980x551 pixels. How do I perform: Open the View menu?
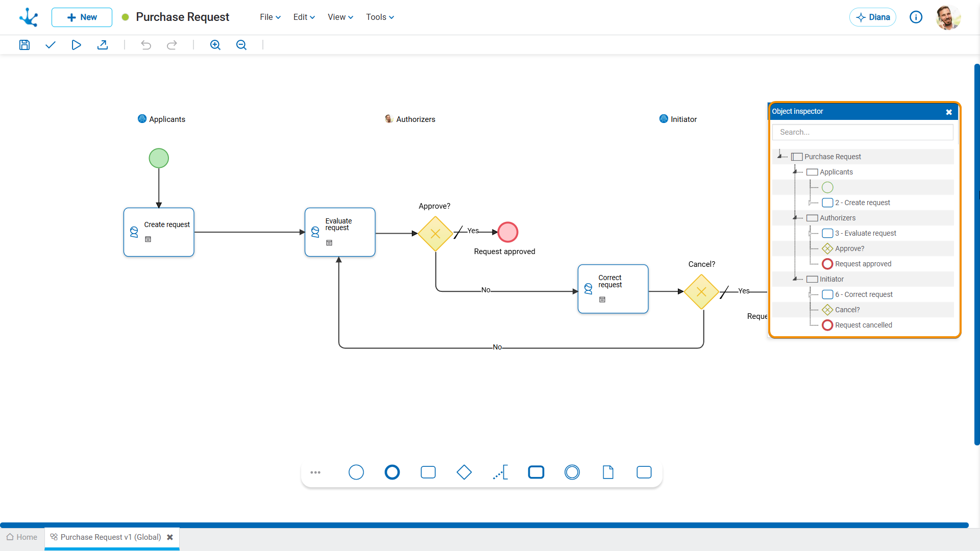point(340,17)
